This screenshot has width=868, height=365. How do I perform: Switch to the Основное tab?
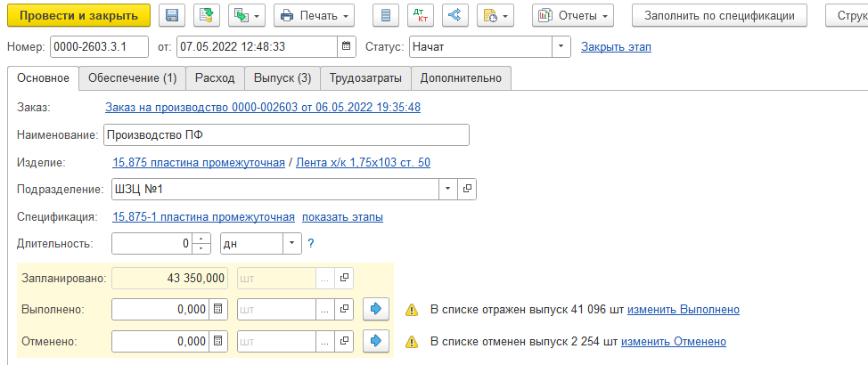(43, 78)
